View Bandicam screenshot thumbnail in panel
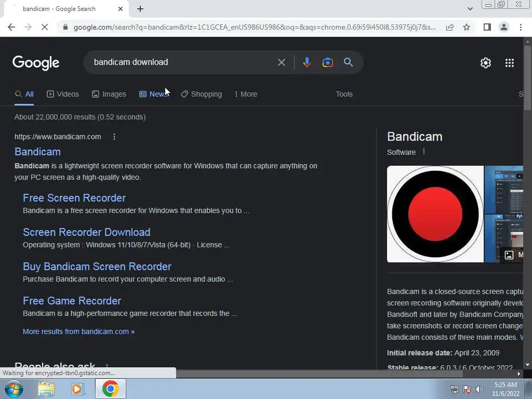 pyautogui.click(x=503, y=190)
